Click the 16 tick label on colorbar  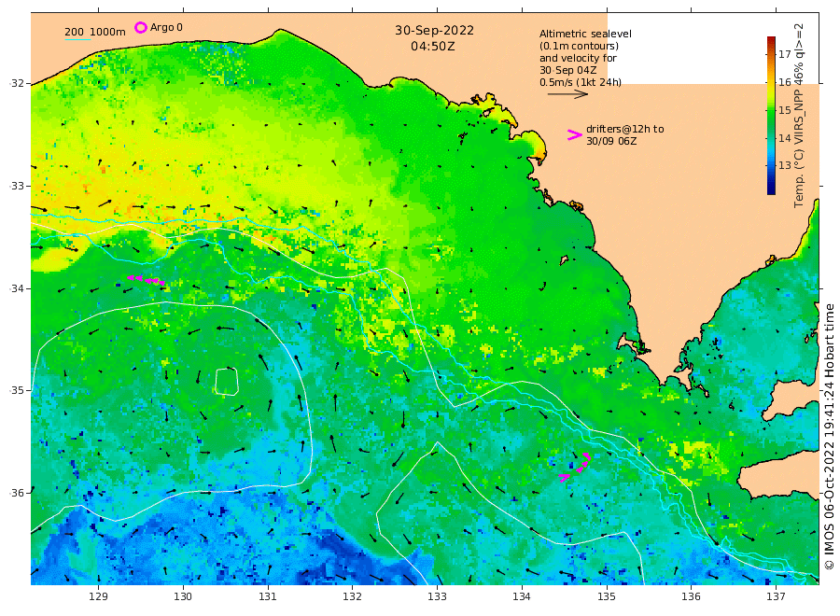tap(784, 82)
